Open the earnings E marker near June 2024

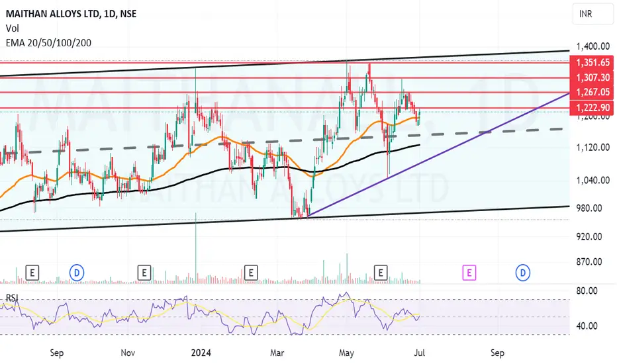[381, 272]
